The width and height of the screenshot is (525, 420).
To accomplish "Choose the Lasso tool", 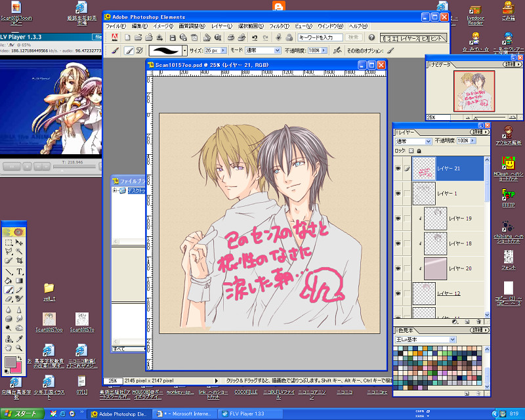I will point(9,251).
